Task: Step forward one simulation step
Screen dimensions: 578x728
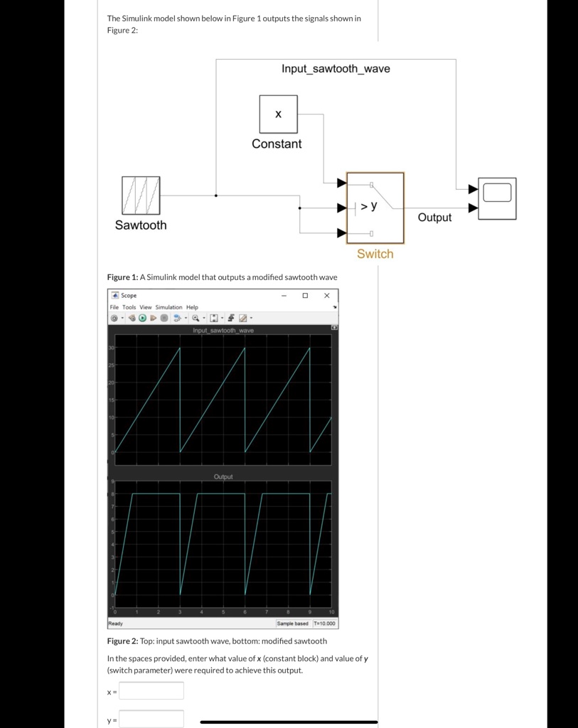Action: [x=151, y=318]
